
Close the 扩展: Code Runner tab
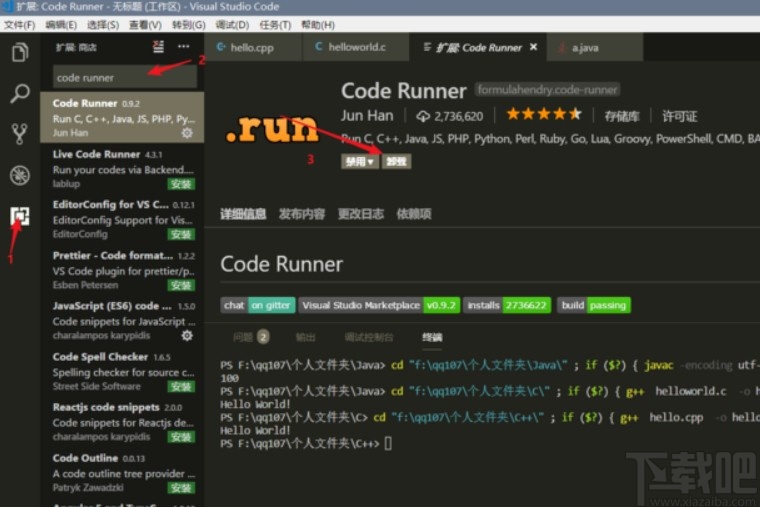[x=533, y=47]
